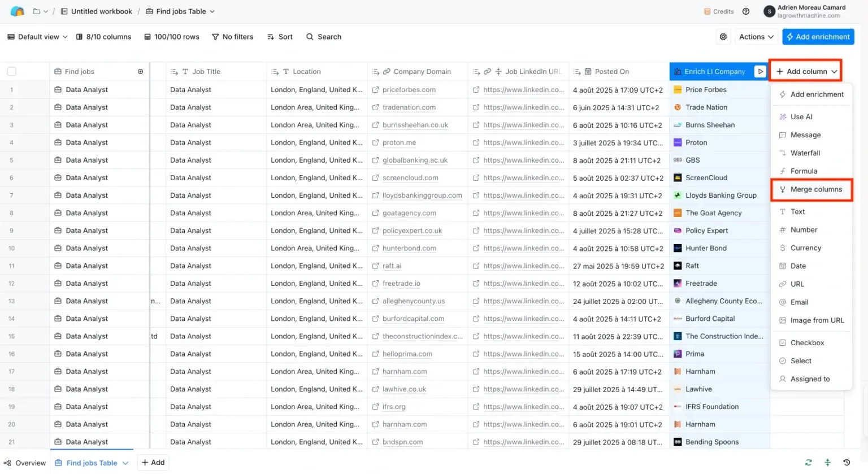Toggle the select-all rows checkbox
The width and height of the screenshot is (868, 474).
[x=11, y=72]
